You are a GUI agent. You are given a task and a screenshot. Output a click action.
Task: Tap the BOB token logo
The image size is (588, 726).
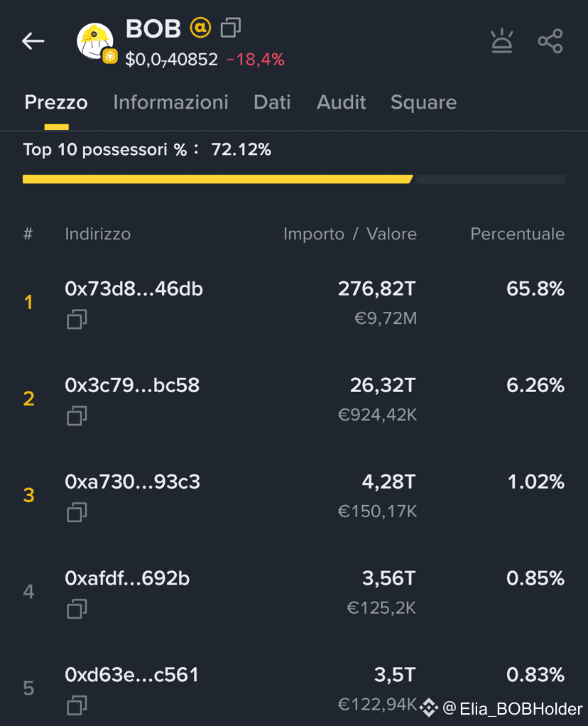95,42
